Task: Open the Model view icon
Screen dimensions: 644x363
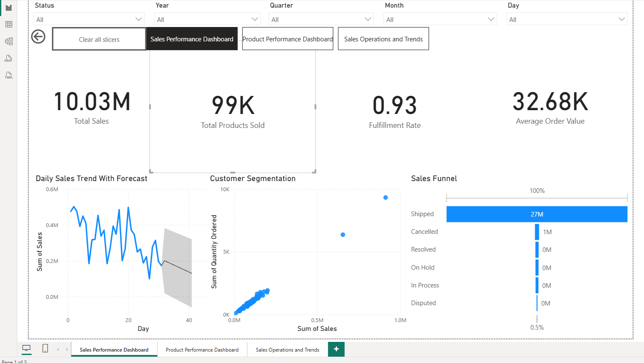Action: pos(8,41)
